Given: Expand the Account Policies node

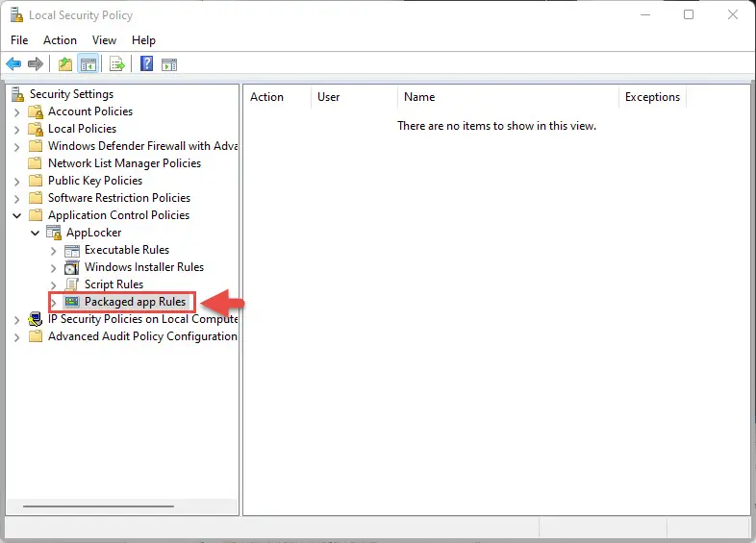Looking at the screenshot, I should point(17,112).
